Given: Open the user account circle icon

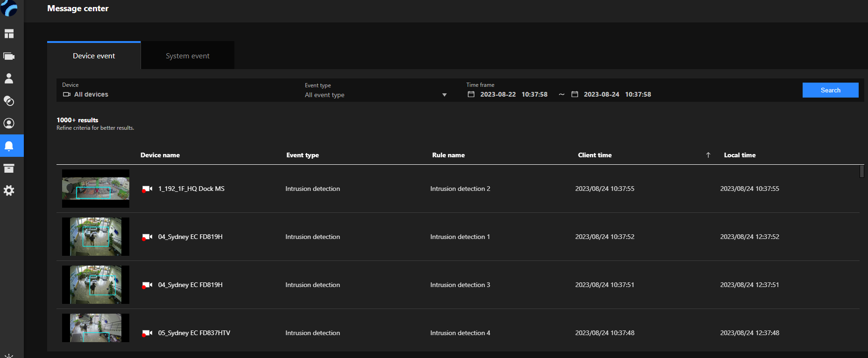Looking at the screenshot, I should click(x=9, y=123).
